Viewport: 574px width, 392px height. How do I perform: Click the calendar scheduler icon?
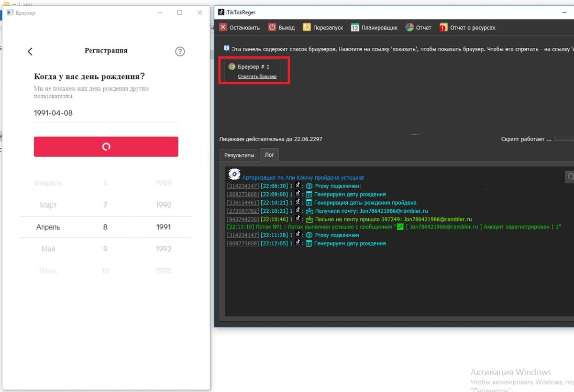pyautogui.click(x=355, y=27)
